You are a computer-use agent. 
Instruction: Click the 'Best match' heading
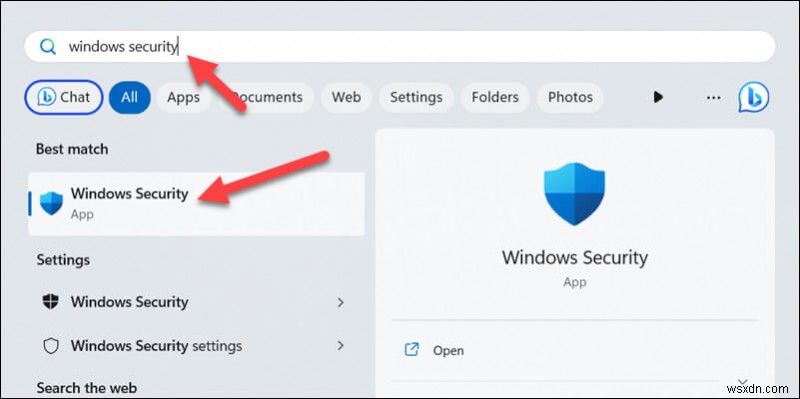[72, 149]
